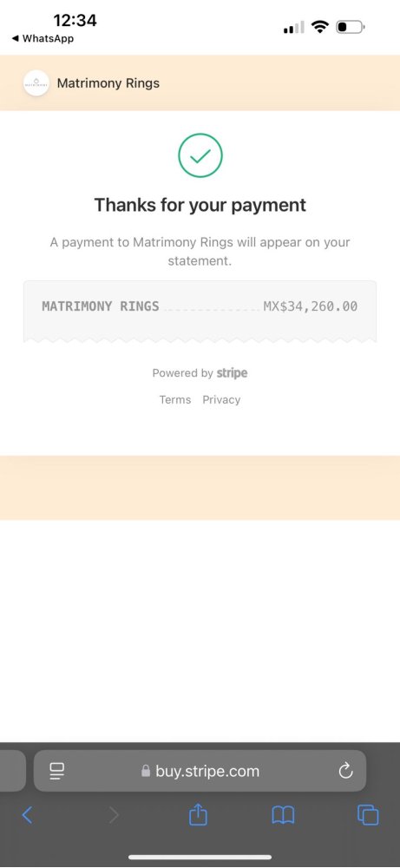Tap the home indicator bar at the bottom
The image size is (400, 868).
[x=200, y=857]
